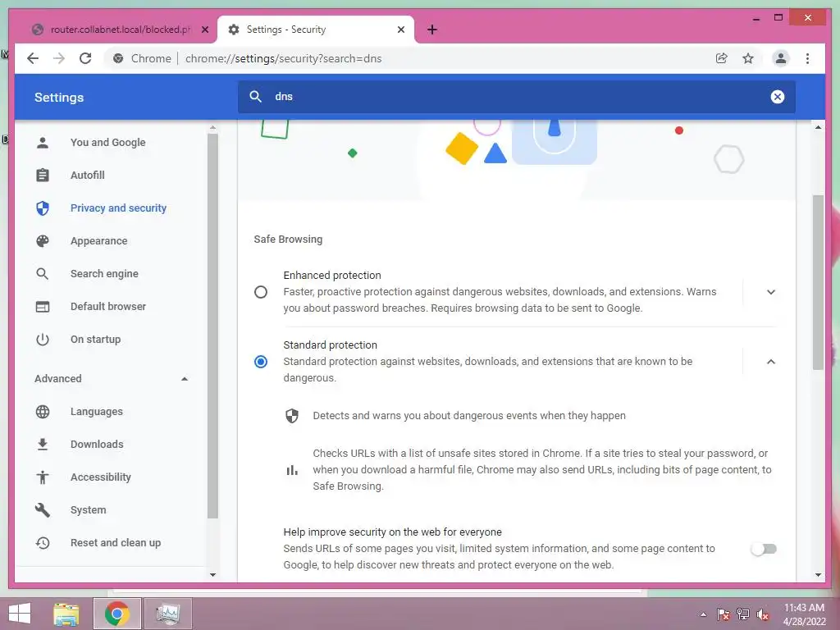Click the Safe Browsing section heading

point(288,240)
